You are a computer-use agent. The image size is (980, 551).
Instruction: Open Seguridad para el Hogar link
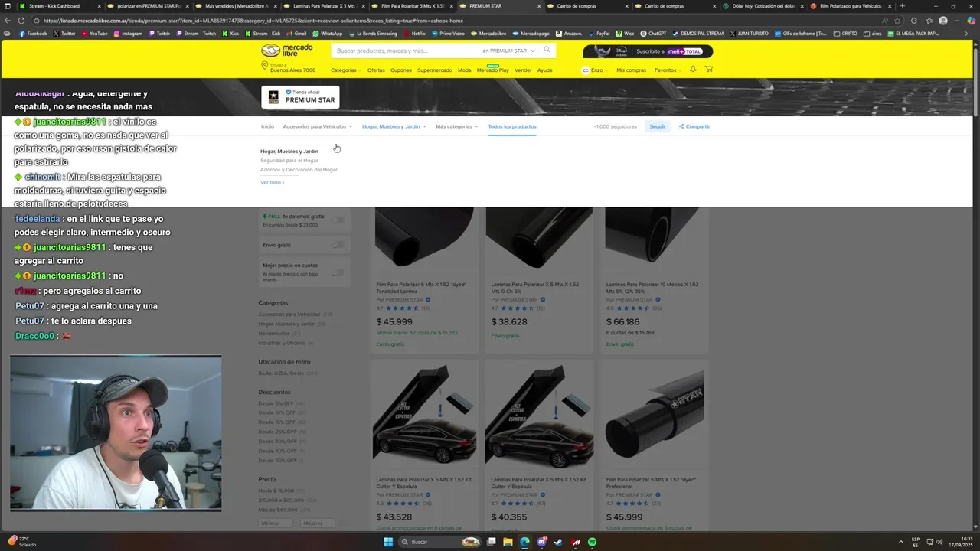coord(289,161)
